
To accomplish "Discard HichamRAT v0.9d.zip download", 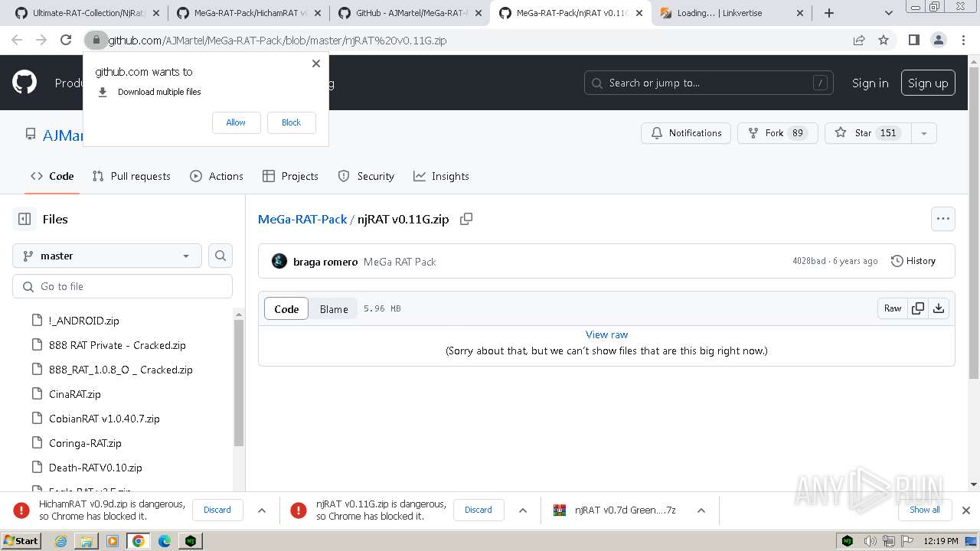I will pyautogui.click(x=217, y=510).
